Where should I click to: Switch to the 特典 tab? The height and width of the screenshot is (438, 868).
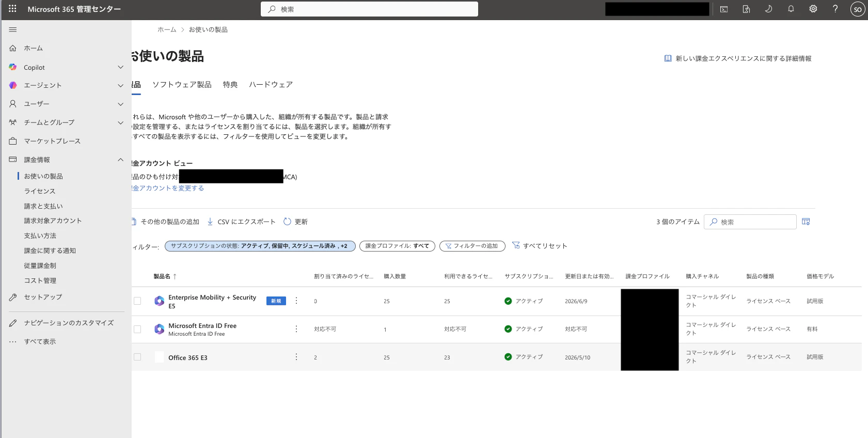(230, 84)
